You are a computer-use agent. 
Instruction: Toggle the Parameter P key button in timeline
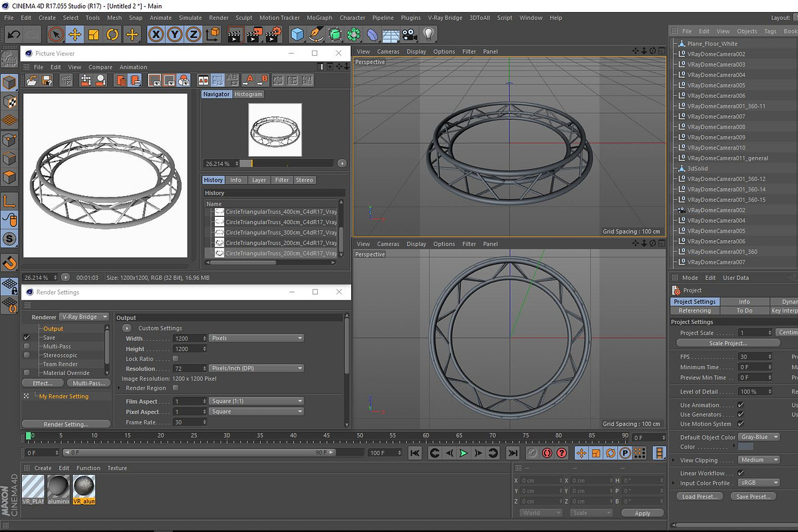click(x=625, y=453)
